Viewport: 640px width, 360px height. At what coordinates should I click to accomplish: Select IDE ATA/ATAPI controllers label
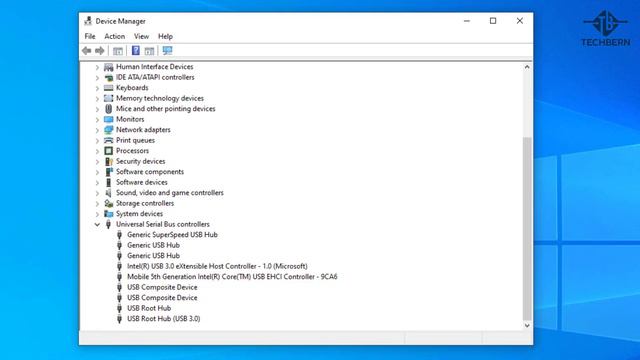coord(155,78)
